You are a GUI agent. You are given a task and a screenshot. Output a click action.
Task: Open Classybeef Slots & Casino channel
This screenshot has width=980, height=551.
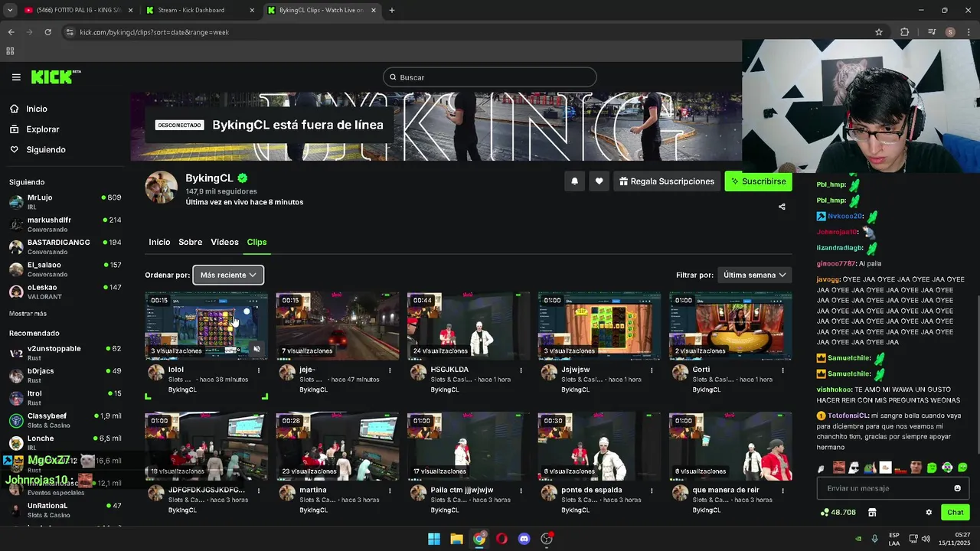click(65, 420)
